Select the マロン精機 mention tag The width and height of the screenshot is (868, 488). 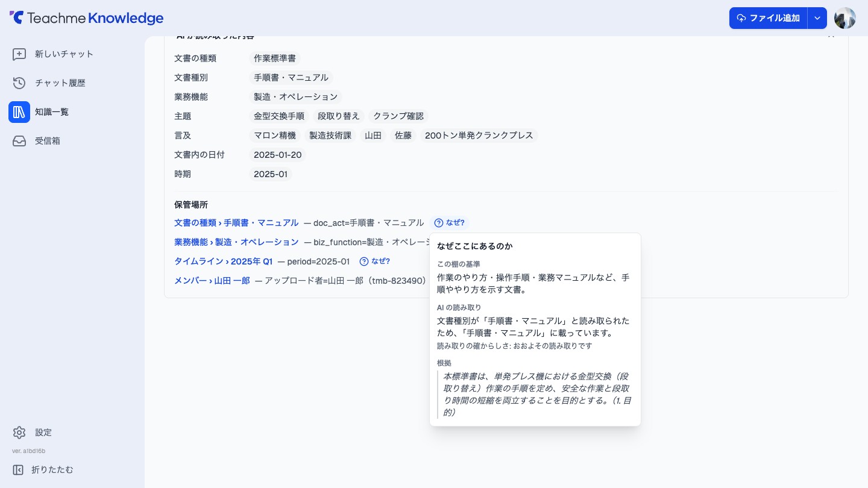coord(275,136)
